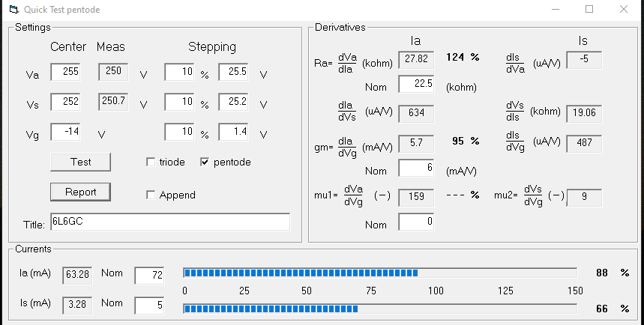Click the Is Nom field showing 5
644x325 pixels.
click(148, 304)
